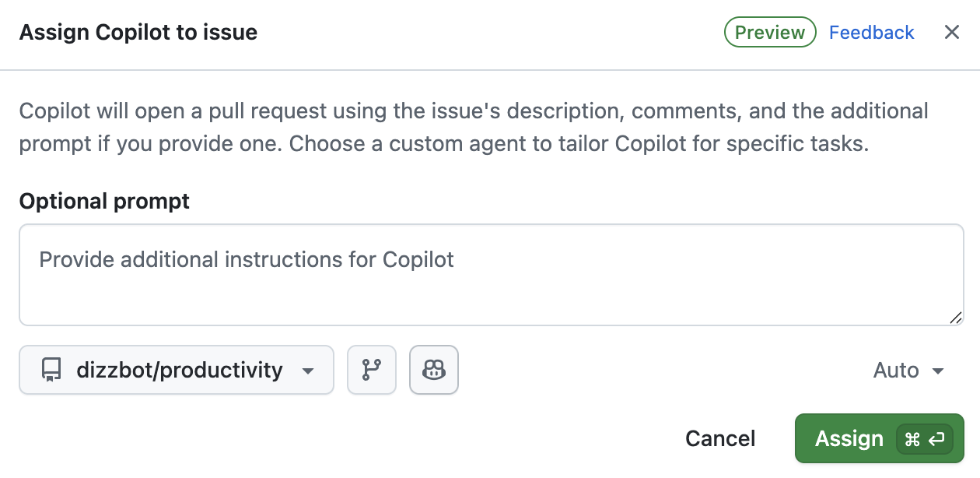Viewport: 980px width, 478px height.
Task: Open the dizzbot/productivity repository dropdown
Action: click(x=176, y=370)
